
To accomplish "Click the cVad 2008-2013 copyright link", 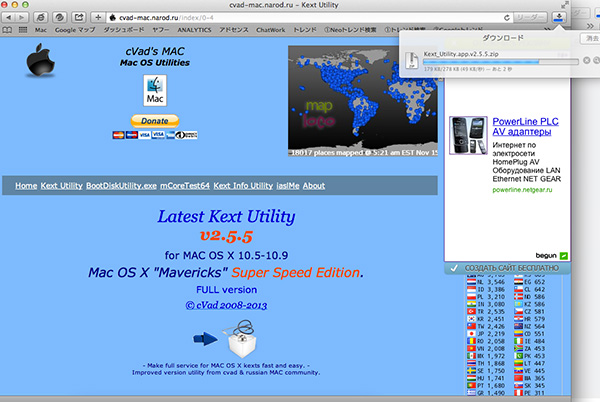I will pyautogui.click(x=226, y=305).
